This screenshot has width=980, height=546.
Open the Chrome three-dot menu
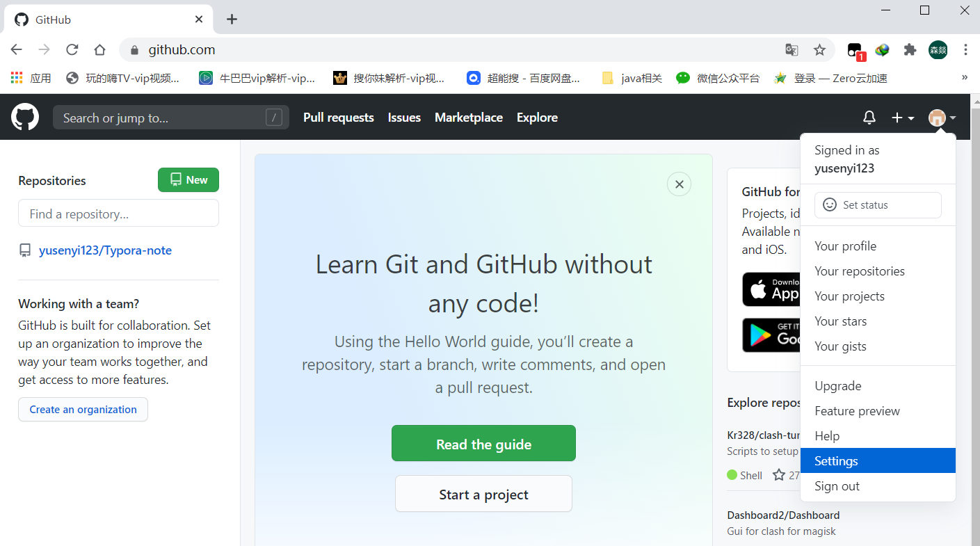(x=965, y=49)
